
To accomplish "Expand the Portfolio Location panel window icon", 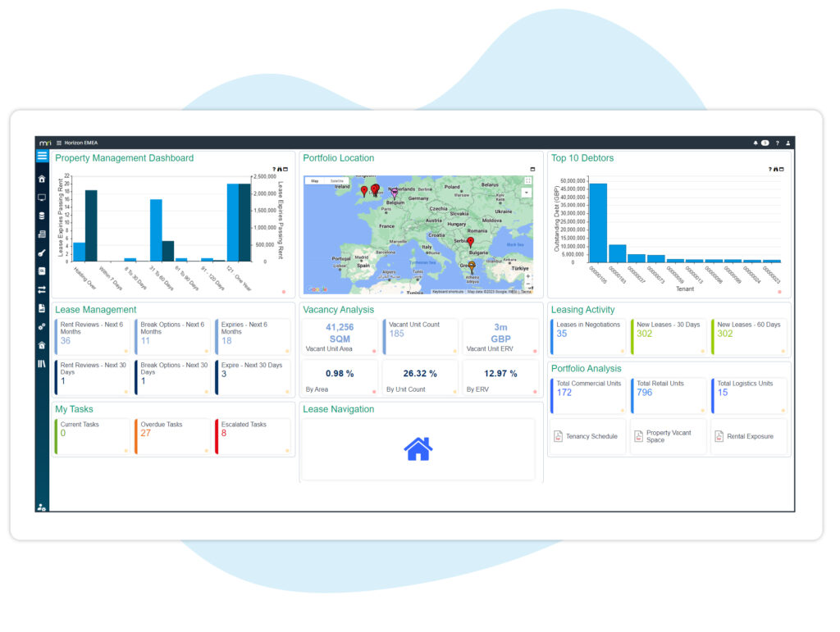I will tap(532, 170).
